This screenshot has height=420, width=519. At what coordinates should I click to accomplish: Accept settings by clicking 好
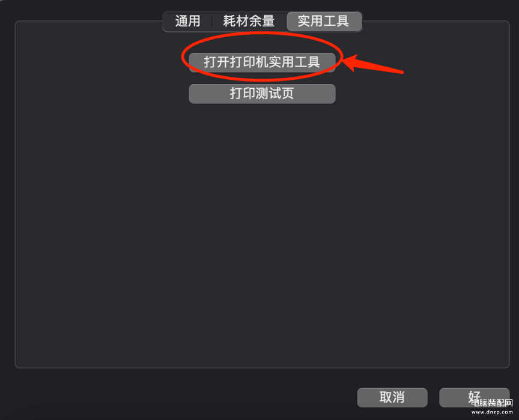tap(474, 397)
